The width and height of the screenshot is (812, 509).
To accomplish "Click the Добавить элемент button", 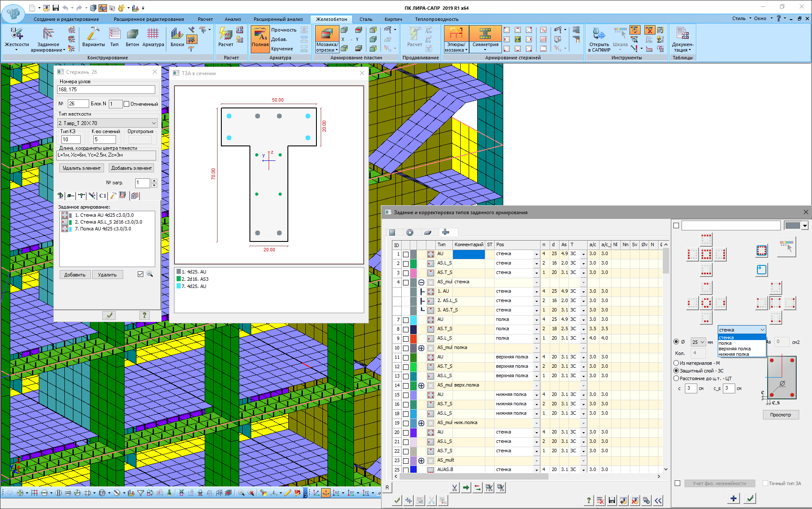I will point(132,168).
